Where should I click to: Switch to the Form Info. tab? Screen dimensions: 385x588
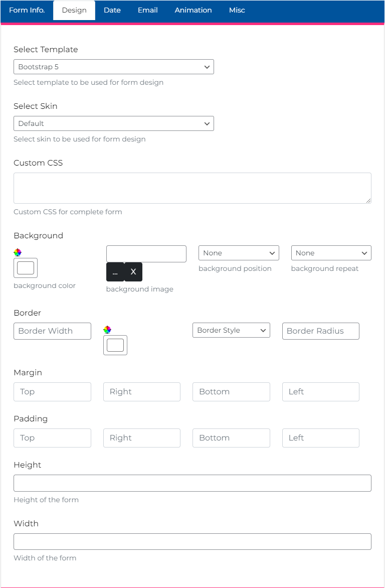click(27, 10)
